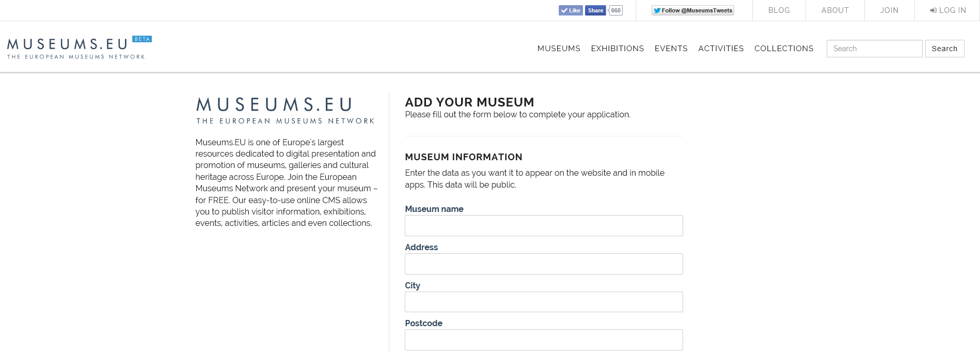The image size is (980, 352).
Task: Focus the site Search text box
Action: [x=874, y=49]
